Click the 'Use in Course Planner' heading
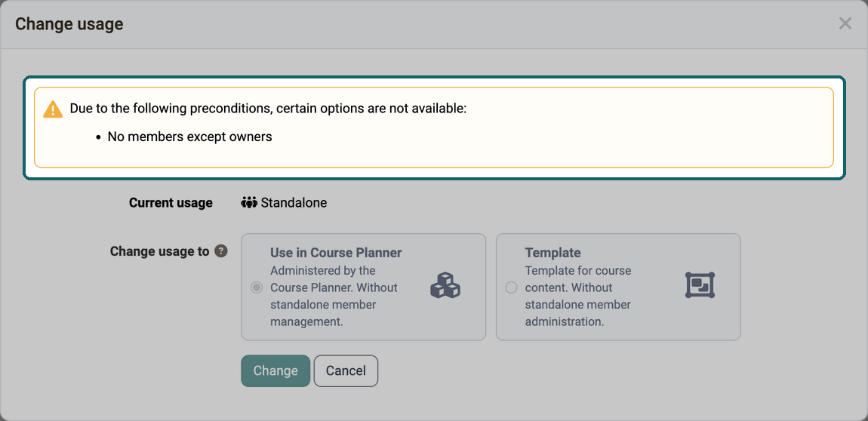This screenshot has width=868, height=421. pos(336,253)
